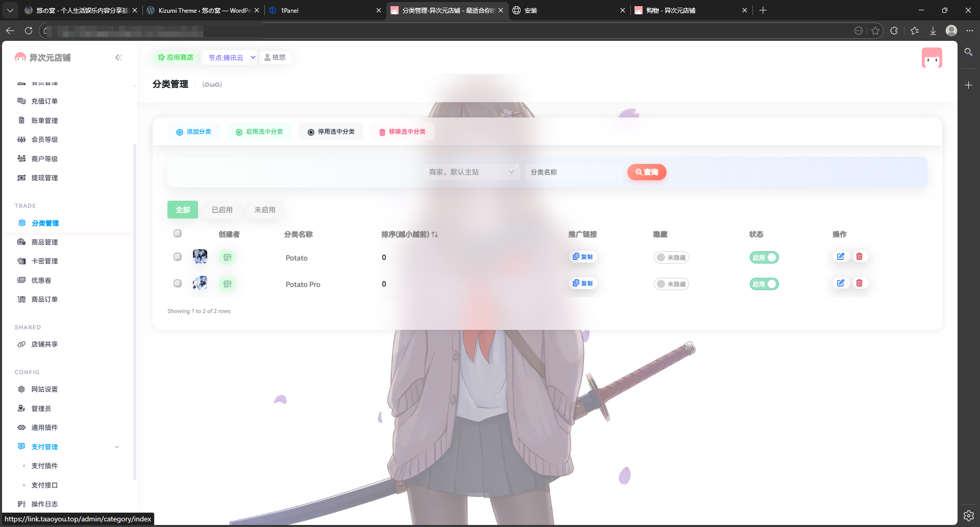This screenshot has height=527, width=980.
Task: Open 优惠卷 in the sidebar
Action: pos(41,280)
